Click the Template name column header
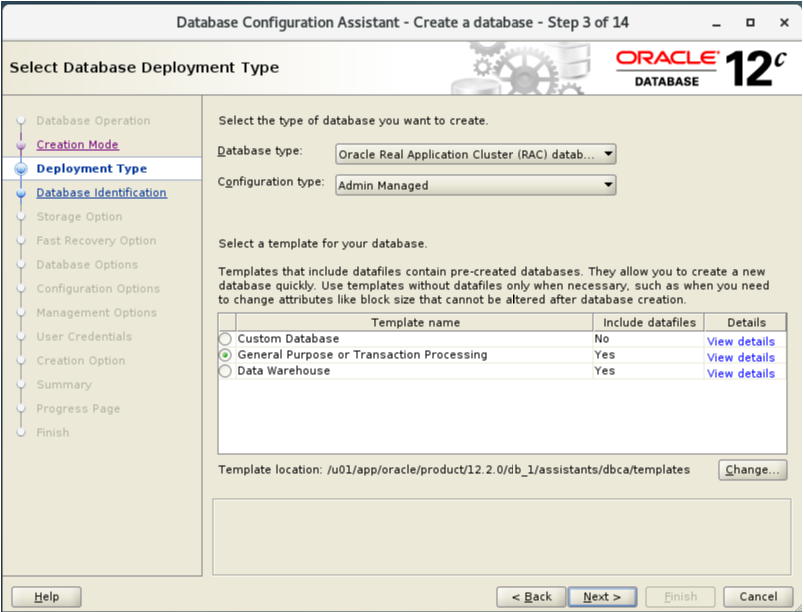This screenshot has width=804, height=612. click(415, 322)
